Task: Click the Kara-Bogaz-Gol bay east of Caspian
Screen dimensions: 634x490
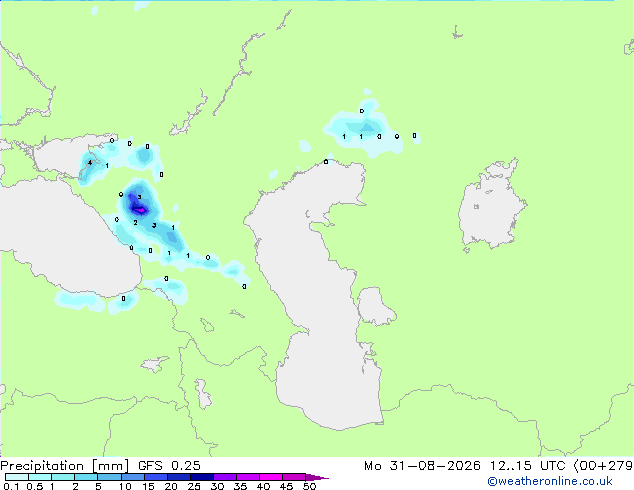Action: click(375, 306)
